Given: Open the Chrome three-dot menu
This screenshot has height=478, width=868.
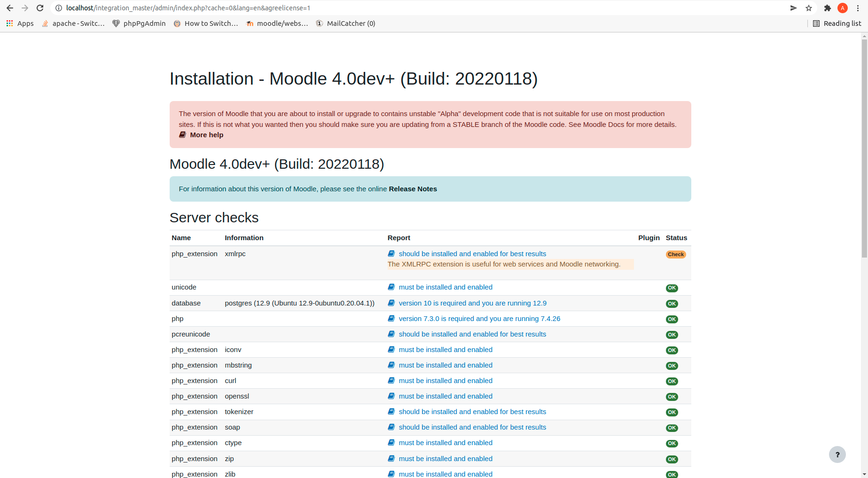Looking at the screenshot, I should [x=858, y=8].
